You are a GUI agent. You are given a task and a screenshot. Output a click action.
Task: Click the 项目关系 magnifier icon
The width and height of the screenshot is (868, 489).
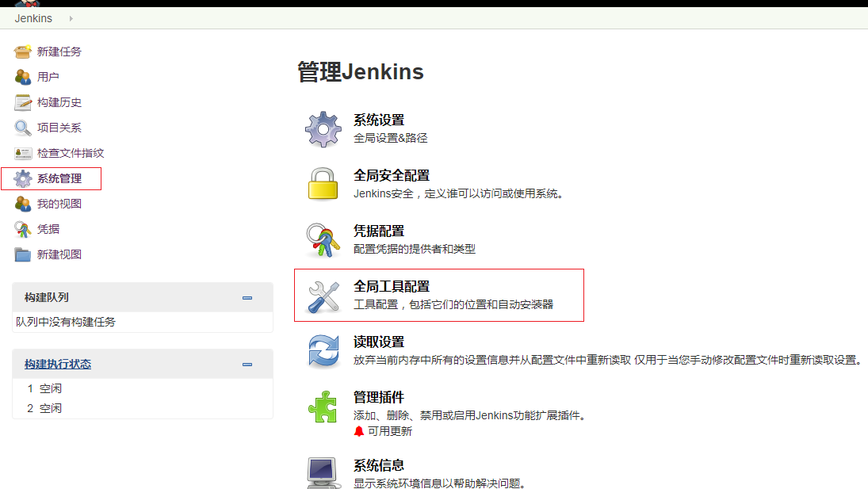(23, 128)
